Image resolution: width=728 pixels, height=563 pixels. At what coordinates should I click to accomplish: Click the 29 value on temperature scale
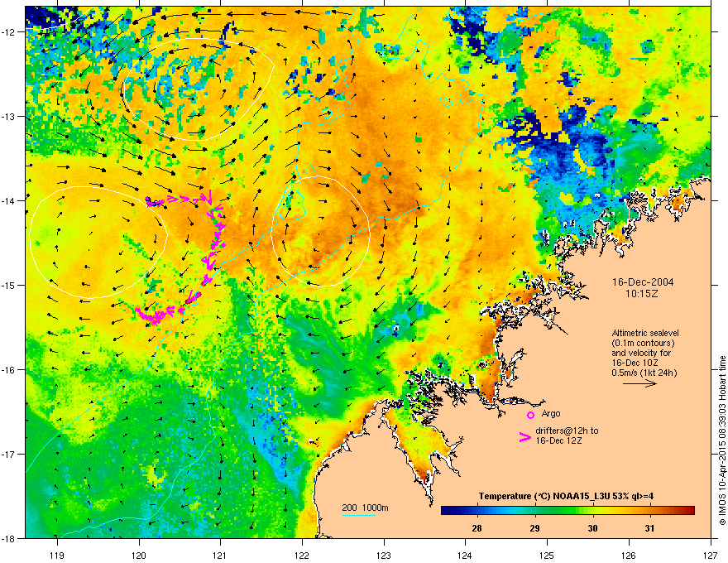coord(535,528)
